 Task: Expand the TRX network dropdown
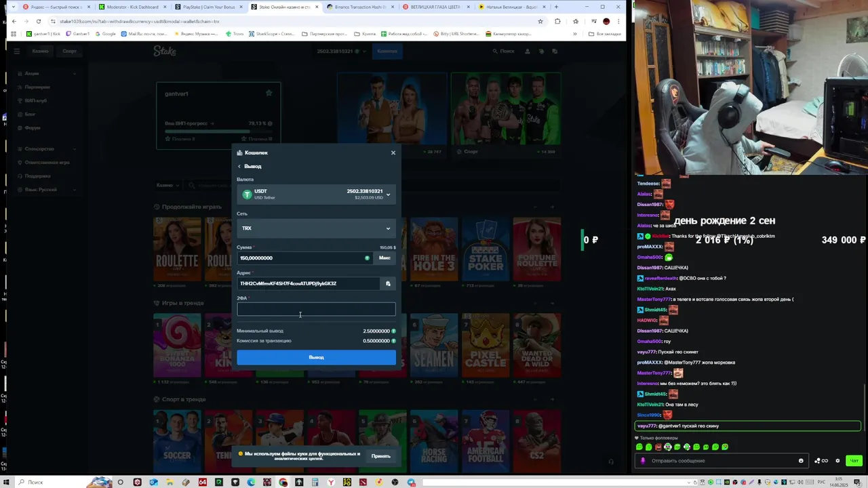click(316, 228)
